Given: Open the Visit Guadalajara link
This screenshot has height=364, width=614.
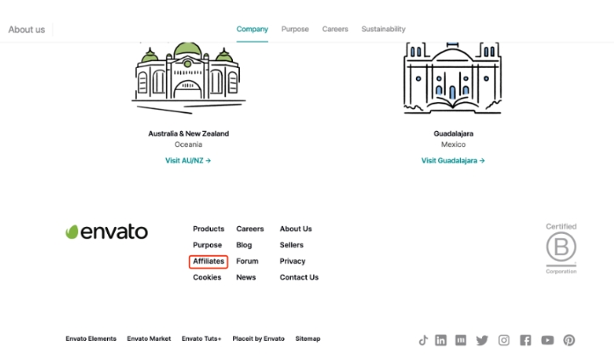Looking at the screenshot, I should pyautogui.click(x=452, y=160).
